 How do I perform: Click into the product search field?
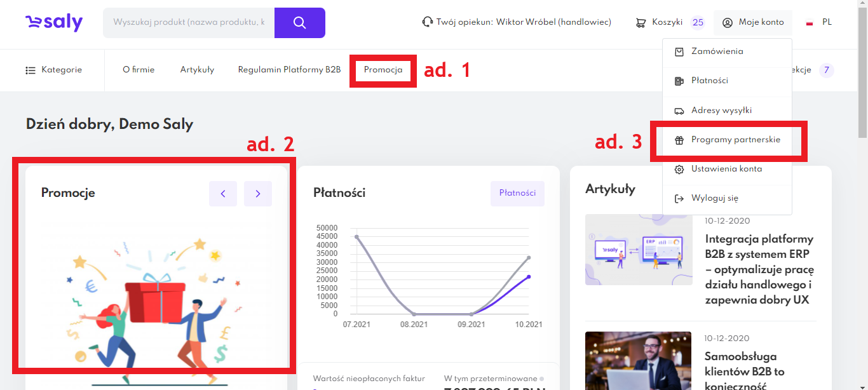pos(189,22)
